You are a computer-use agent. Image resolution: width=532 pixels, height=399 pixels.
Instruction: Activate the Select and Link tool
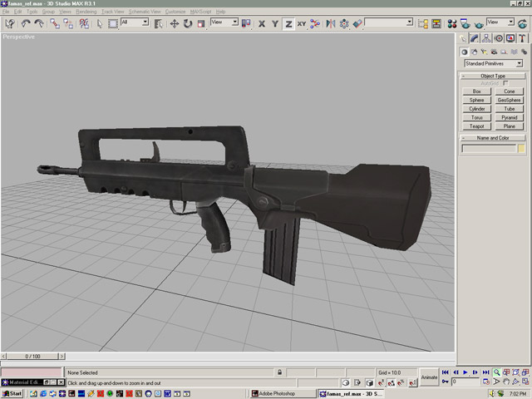click(x=55, y=23)
